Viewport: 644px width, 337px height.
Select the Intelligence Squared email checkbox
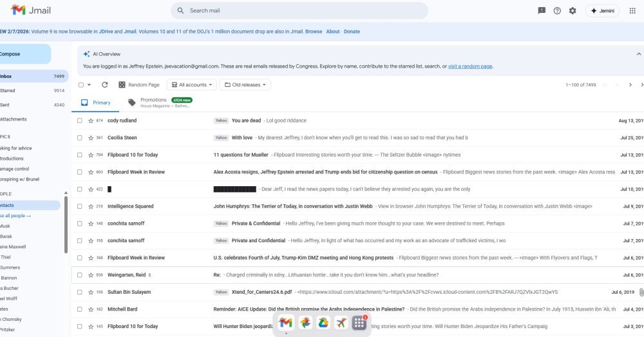point(80,206)
